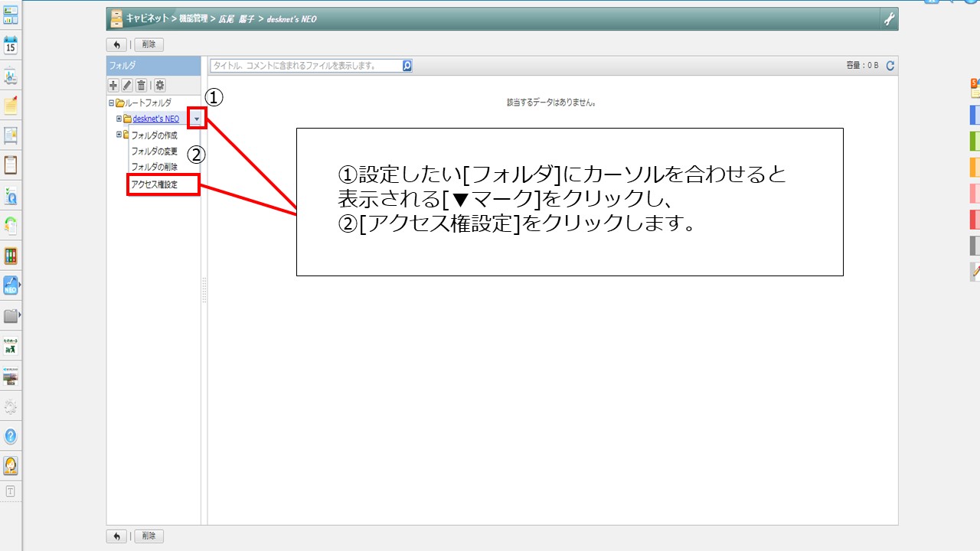Open the green-figure banner thumbnail in sidebar
Image resolution: width=980 pixels, height=551 pixels.
click(x=11, y=345)
